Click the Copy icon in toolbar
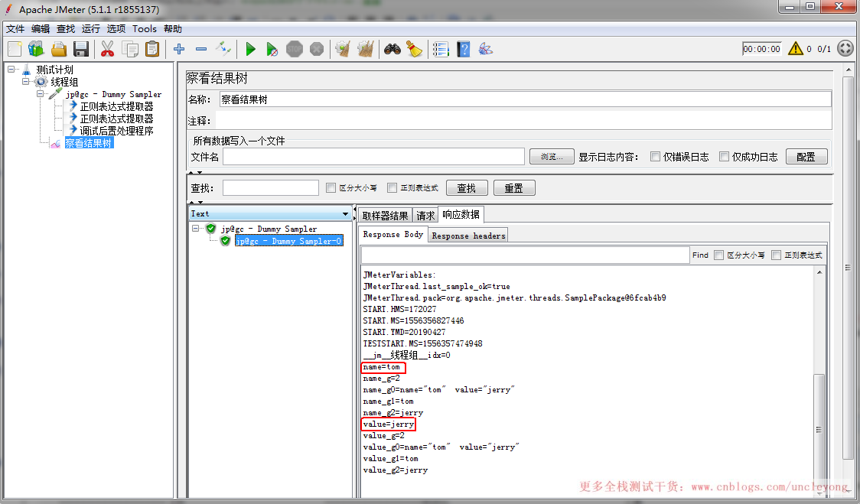 click(x=130, y=50)
